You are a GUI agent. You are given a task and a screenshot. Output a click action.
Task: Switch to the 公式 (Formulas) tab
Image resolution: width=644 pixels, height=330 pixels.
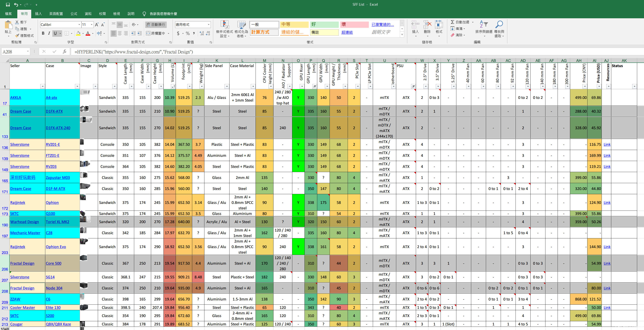pyautogui.click(x=74, y=14)
